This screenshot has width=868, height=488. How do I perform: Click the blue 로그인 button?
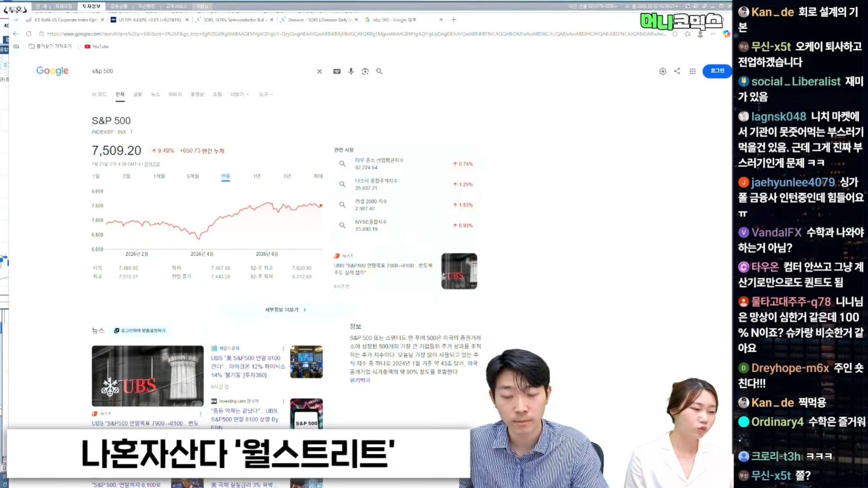(x=717, y=71)
